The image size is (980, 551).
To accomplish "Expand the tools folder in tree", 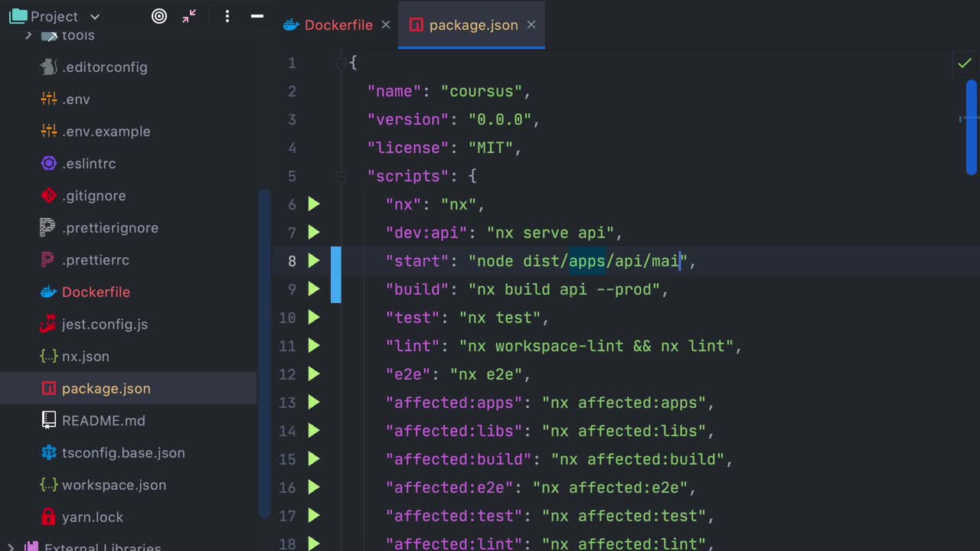I will click(x=28, y=35).
